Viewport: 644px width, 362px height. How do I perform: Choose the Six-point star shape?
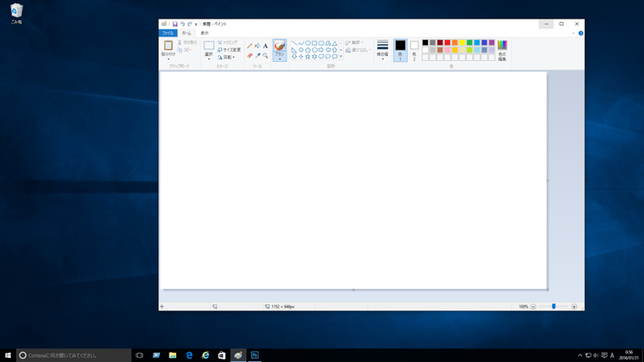(x=314, y=57)
